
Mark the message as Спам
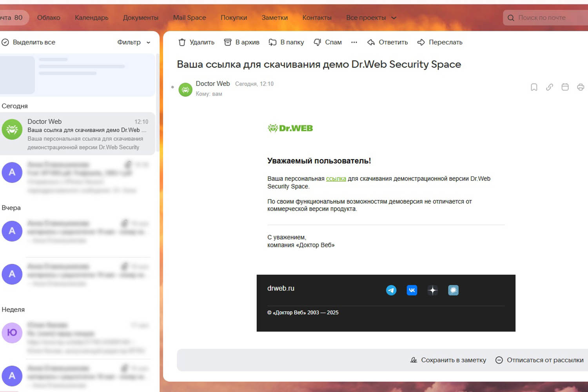point(328,42)
